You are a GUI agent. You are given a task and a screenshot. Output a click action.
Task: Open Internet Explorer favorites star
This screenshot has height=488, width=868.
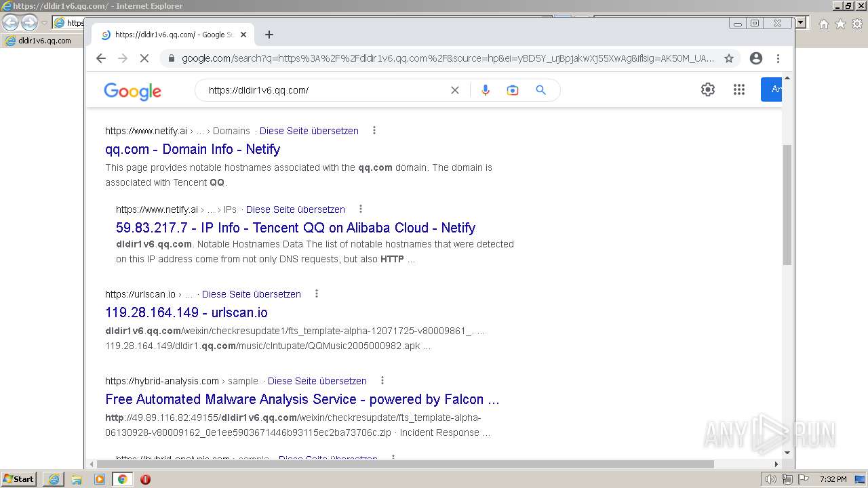[840, 24]
